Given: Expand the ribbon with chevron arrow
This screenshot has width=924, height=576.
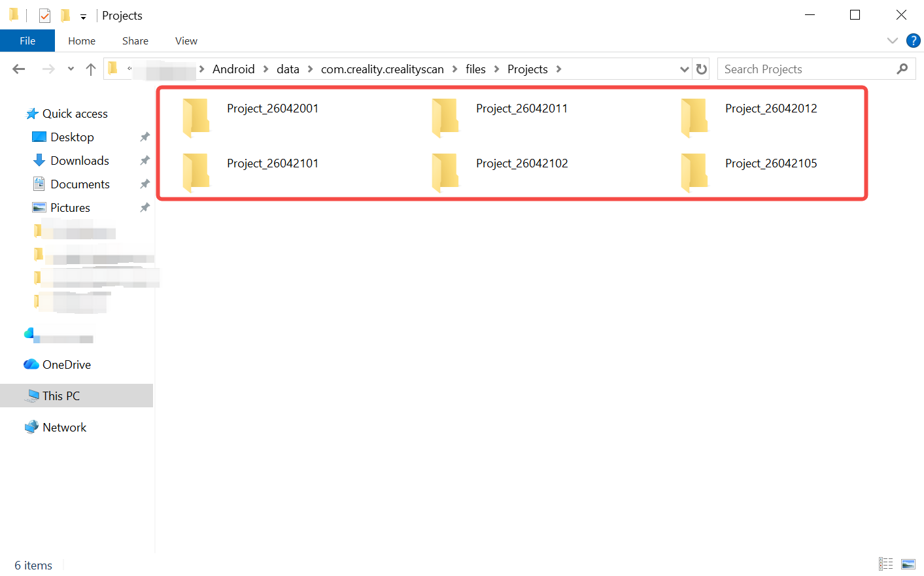Looking at the screenshot, I should point(892,41).
